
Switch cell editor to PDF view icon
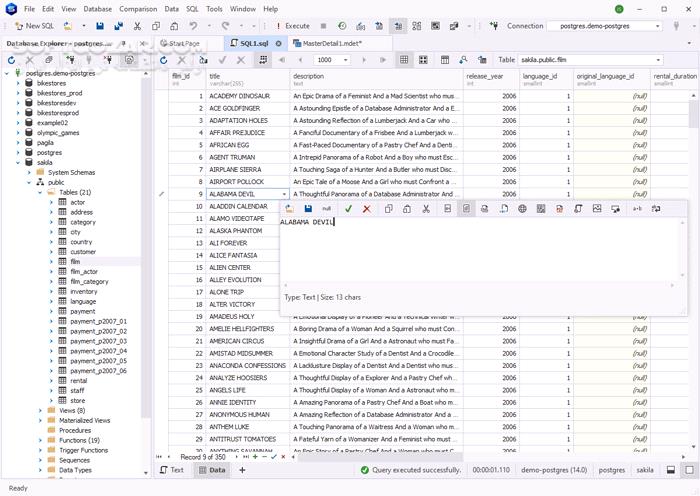pos(559,208)
